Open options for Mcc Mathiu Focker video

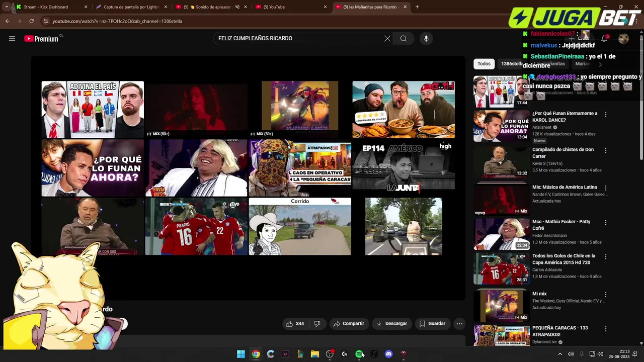(606, 222)
